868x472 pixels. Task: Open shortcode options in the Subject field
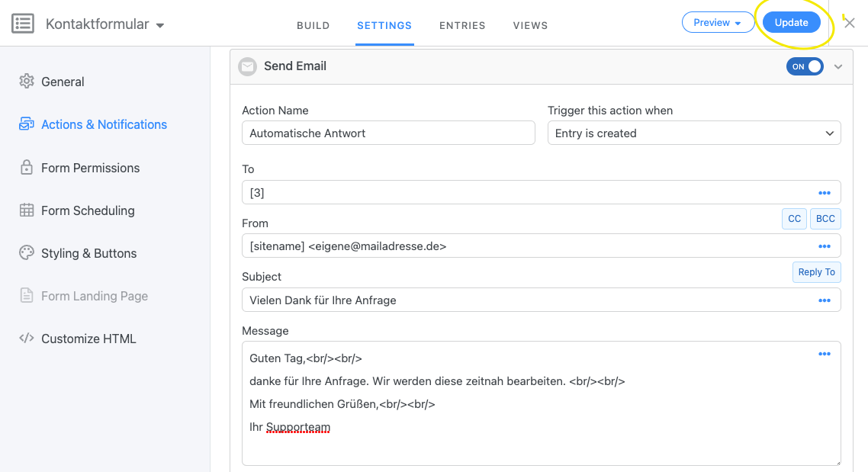tap(824, 300)
